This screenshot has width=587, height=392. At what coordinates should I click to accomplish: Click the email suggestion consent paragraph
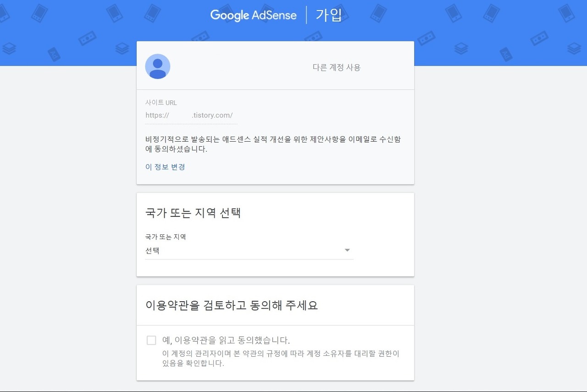coord(273,144)
